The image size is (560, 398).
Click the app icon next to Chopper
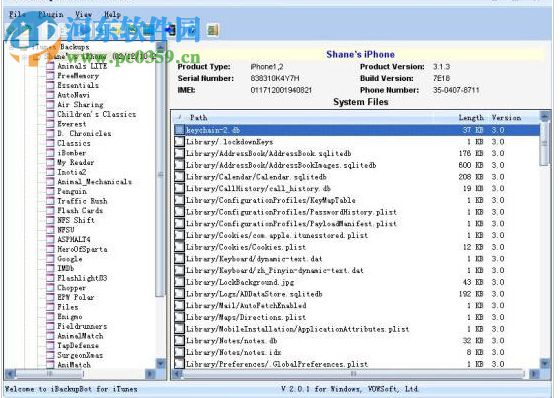click(x=51, y=288)
